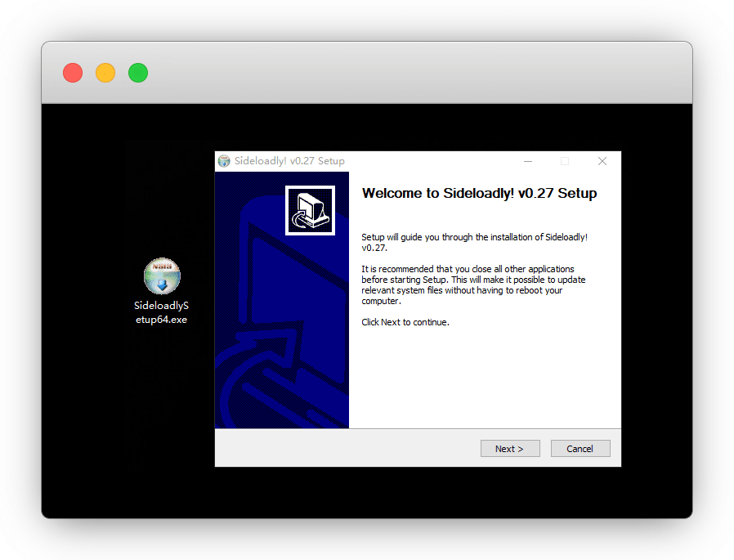Click the dark blue installer side panel
The width and height of the screenshot is (734, 560).
[x=282, y=343]
